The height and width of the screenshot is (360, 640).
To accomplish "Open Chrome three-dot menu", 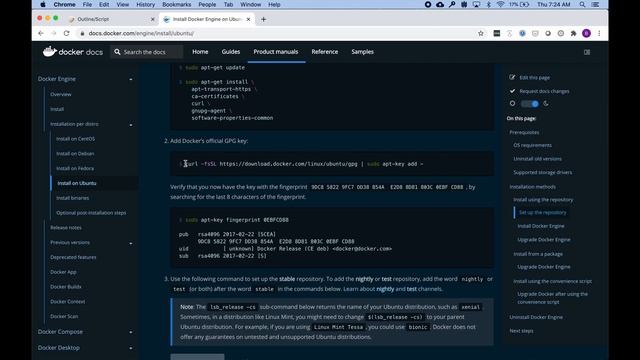I will click(x=599, y=33).
